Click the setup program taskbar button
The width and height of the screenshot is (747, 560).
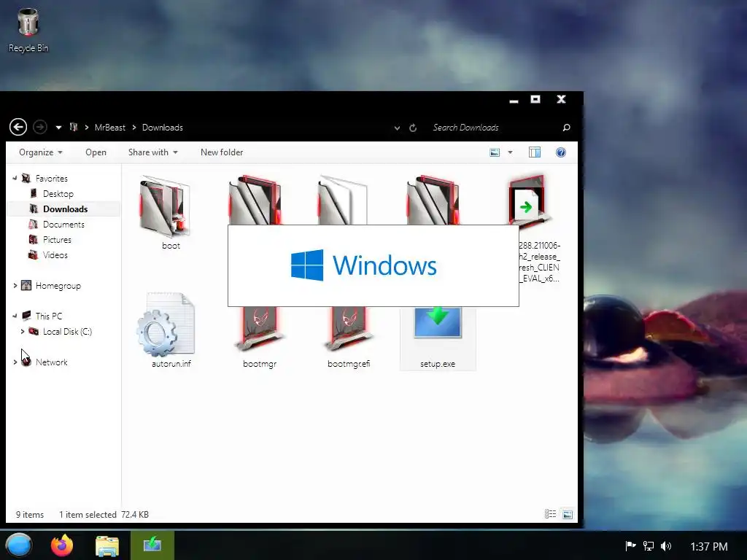152,545
